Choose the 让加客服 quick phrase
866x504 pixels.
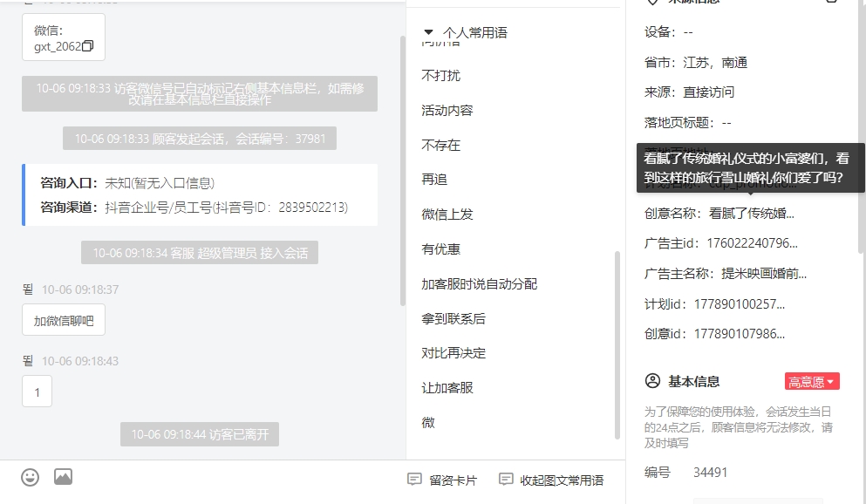[x=447, y=387]
